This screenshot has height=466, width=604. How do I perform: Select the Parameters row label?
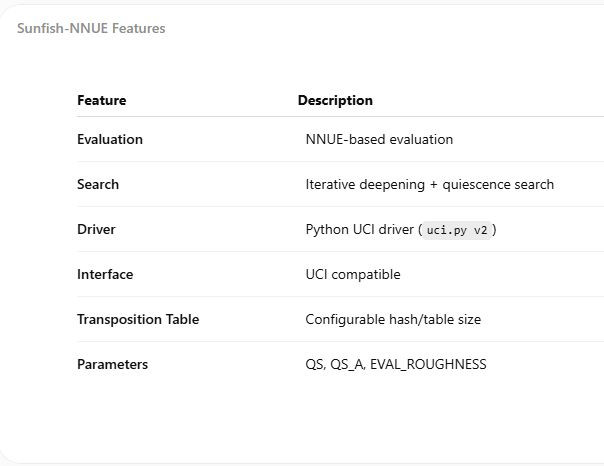click(112, 364)
